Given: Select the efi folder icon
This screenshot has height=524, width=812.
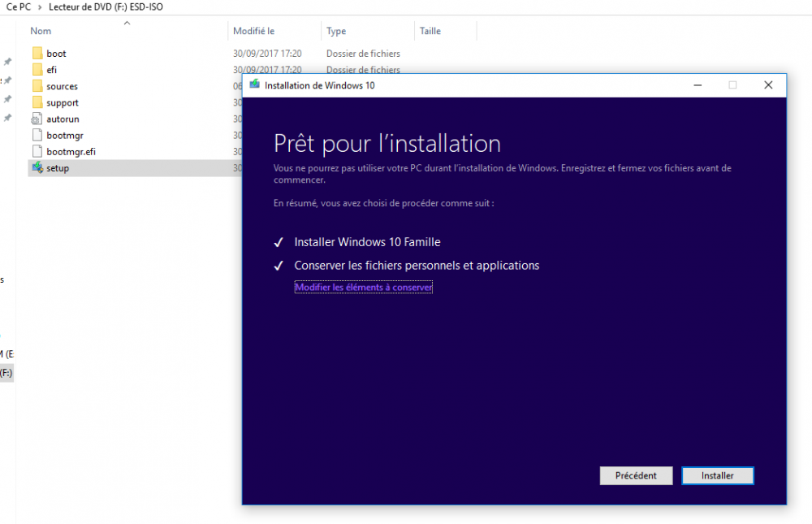Looking at the screenshot, I should 37,69.
